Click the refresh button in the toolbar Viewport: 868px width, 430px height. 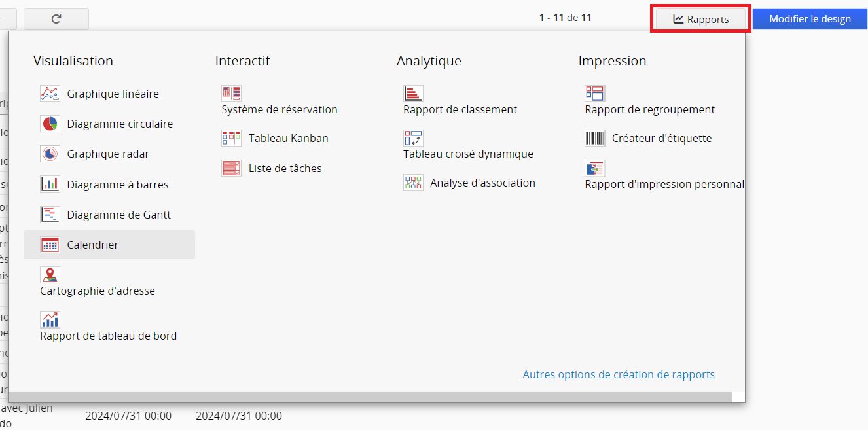[x=56, y=19]
